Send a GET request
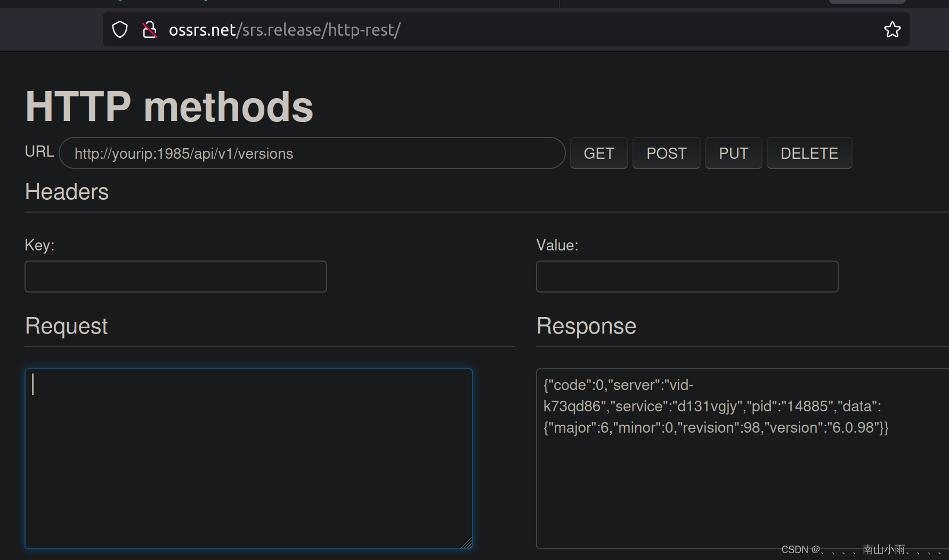This screenshot has width=949, height=560. pos(599,153)
